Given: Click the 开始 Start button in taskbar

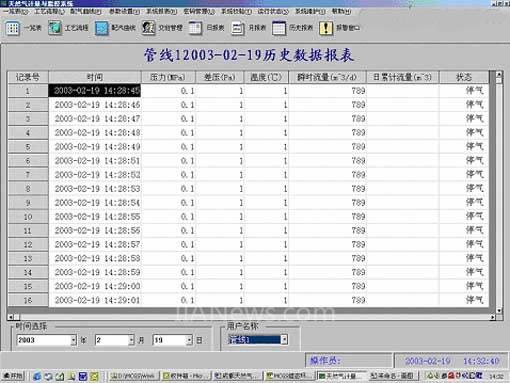Looking at the screenshot, I should point(13,376).
